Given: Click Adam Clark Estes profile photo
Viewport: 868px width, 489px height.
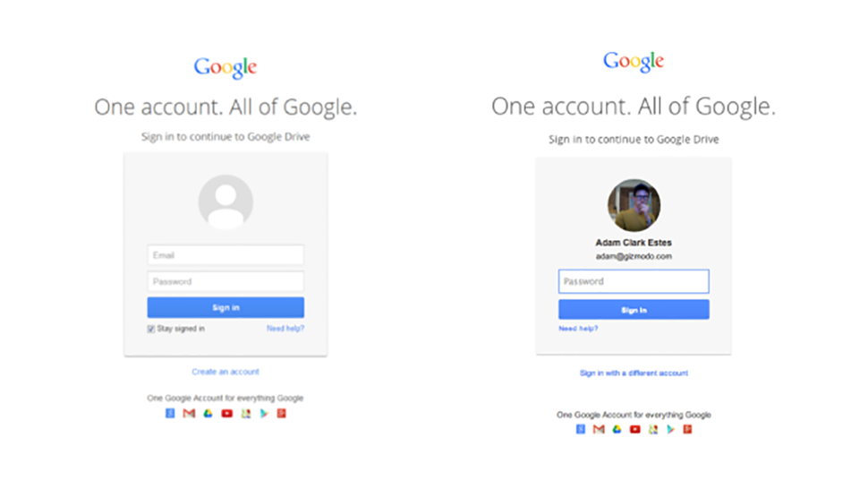Looking at the screenshot, I should click(634, 205).
